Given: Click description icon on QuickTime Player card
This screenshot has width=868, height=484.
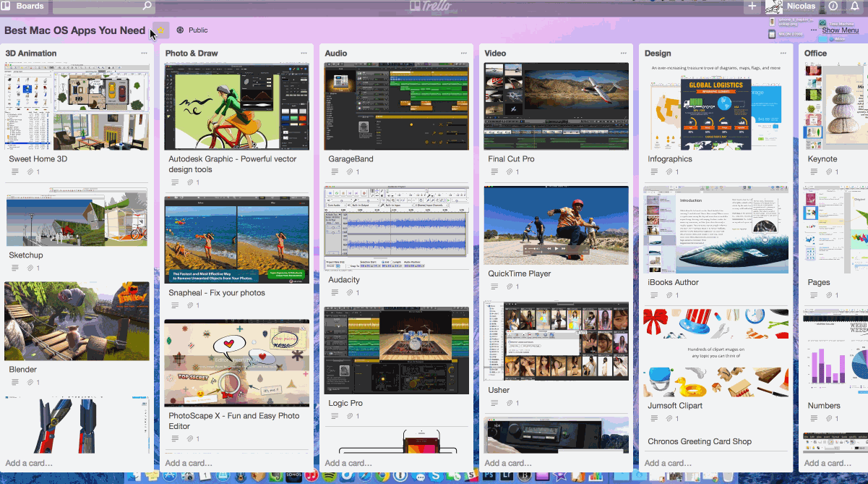Looking at the screenshot, I should (495, 287).
